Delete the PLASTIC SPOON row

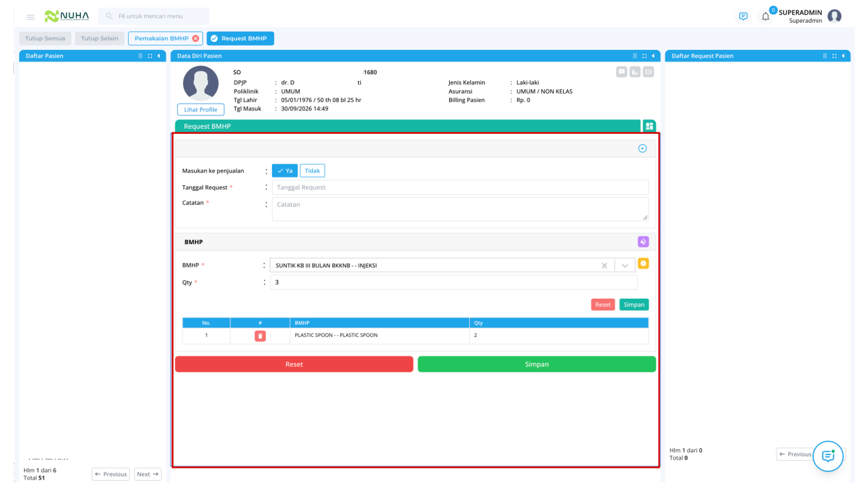point(260,336)
